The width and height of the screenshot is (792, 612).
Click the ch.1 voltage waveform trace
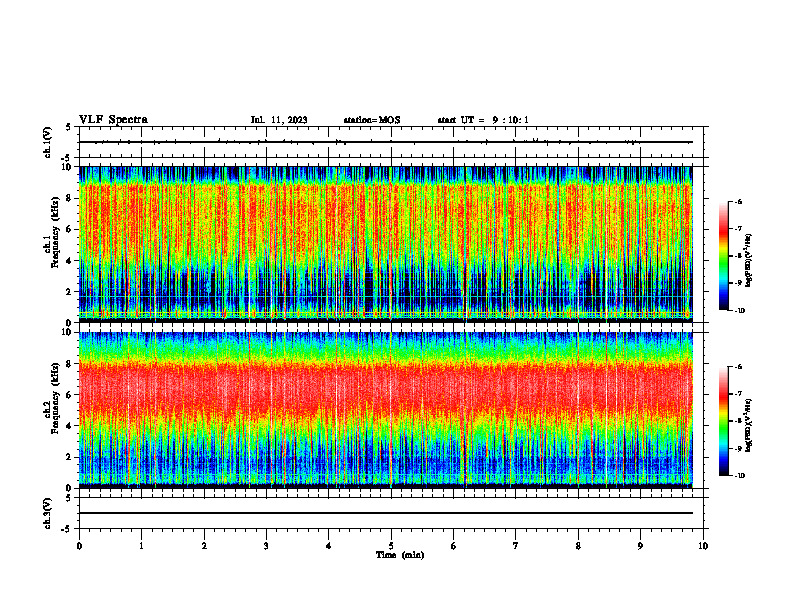(386, 142)
